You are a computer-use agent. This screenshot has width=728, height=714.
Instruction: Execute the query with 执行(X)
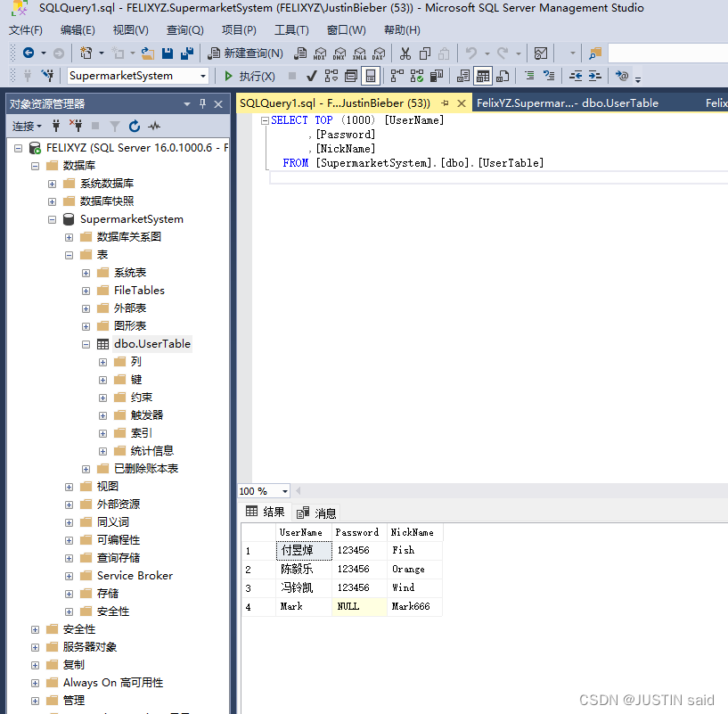[249, 76]
